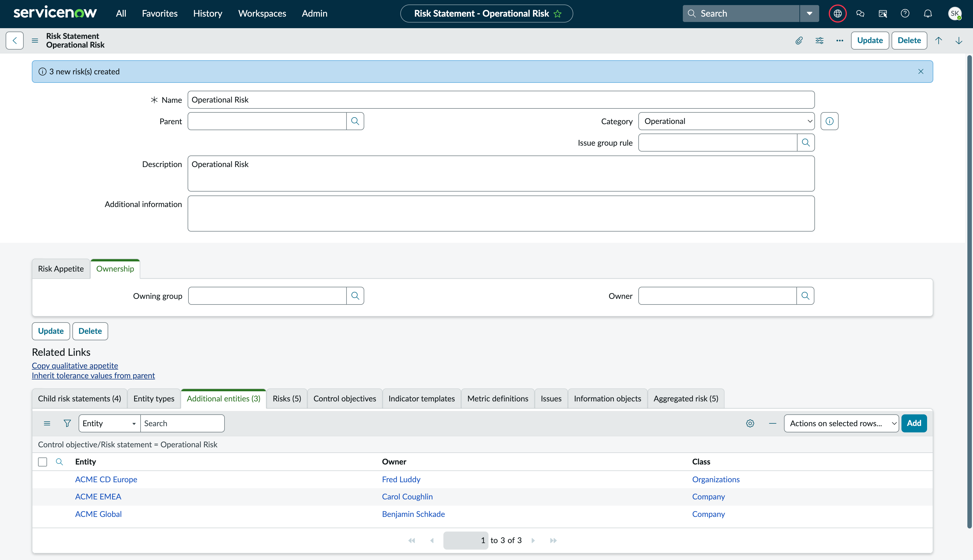Mark Risk Statement page as favorite star
The height and width of the screenshot is (560, 973).
pyautogui.click(x=558, y=14)
